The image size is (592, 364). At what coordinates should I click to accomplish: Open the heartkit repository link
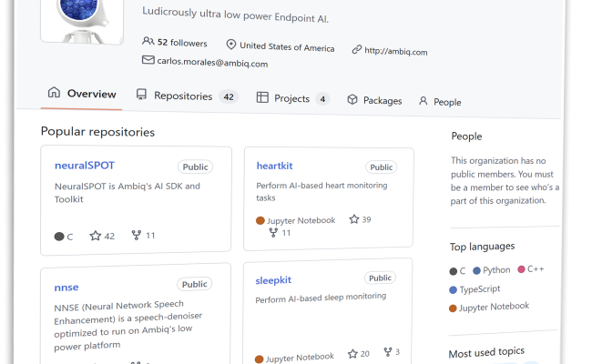274,166
